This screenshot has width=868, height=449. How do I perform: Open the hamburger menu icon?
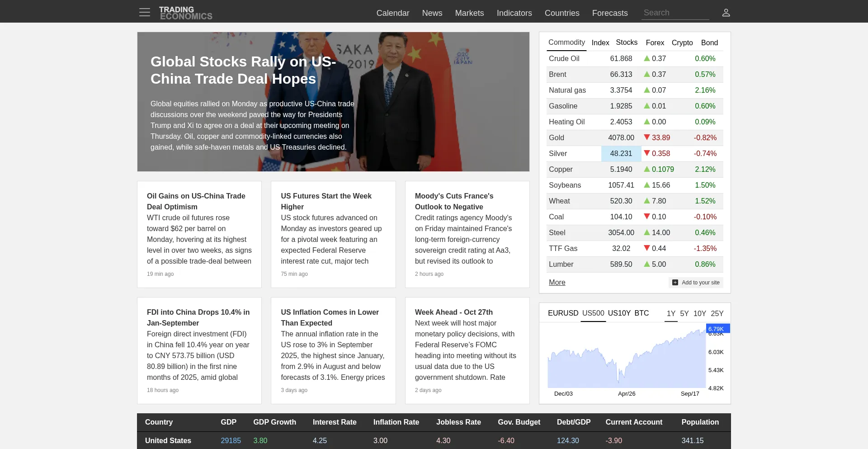[145, 12]
